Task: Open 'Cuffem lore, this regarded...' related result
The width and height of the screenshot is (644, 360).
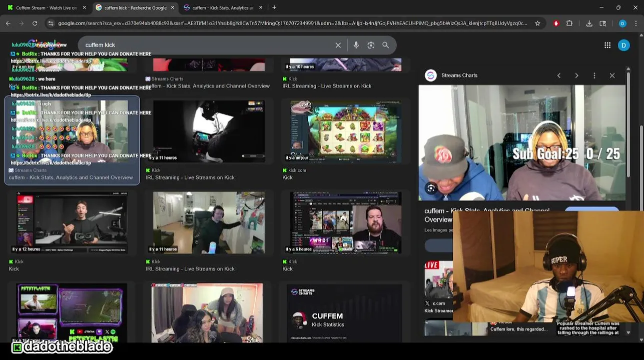Action: pyautogui.click(x=519, y=329)
